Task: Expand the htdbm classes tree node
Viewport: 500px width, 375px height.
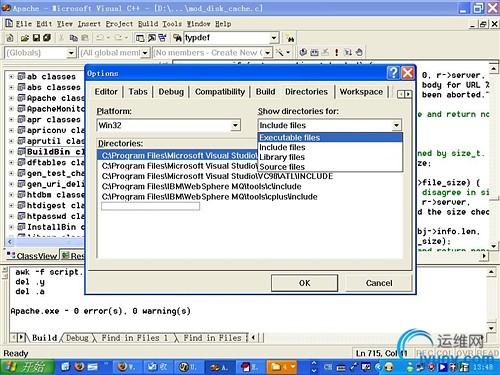Action: click(x=11, y=194)
